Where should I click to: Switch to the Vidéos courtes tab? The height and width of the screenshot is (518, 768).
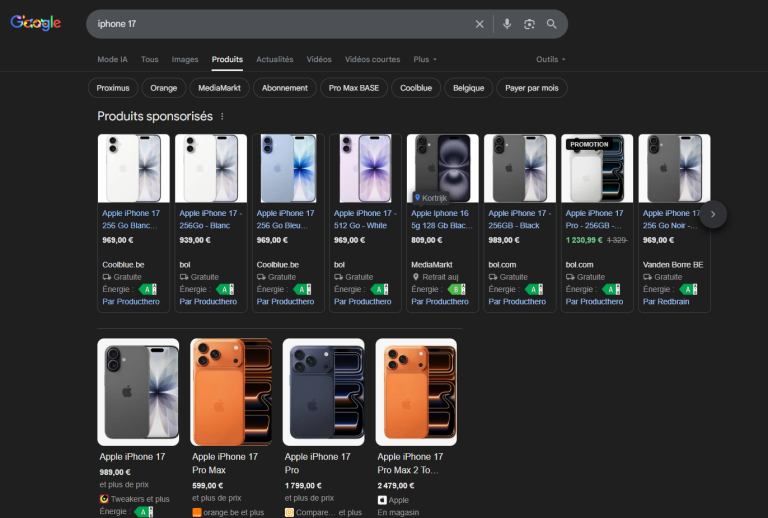point(372,59)
